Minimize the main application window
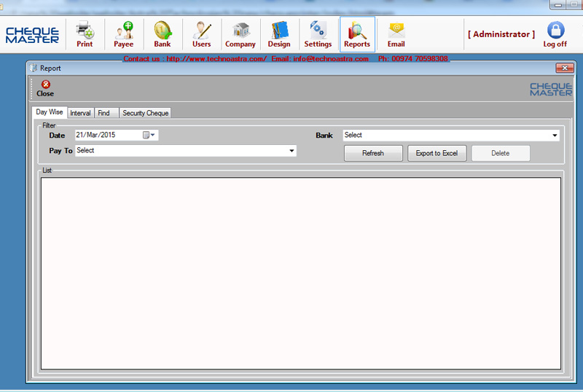 (558, 4)
